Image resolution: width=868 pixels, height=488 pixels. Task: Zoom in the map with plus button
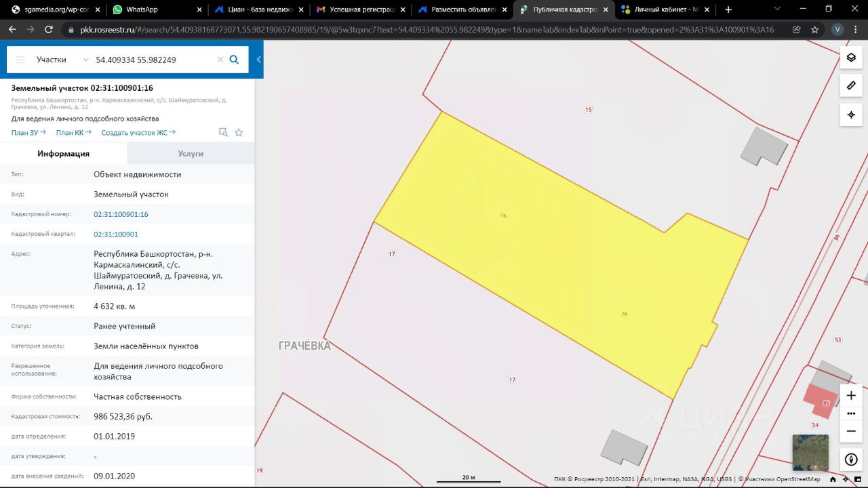[851, 395]
